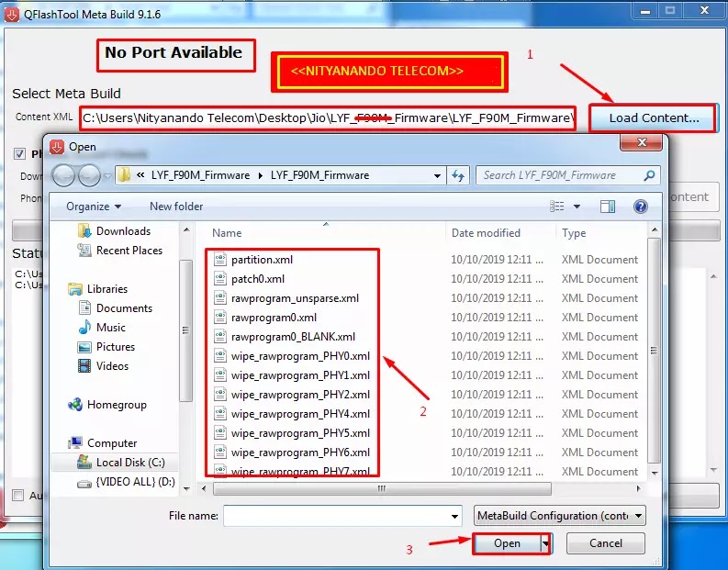
Task: Click the Open button
Action: coord(507,543)
